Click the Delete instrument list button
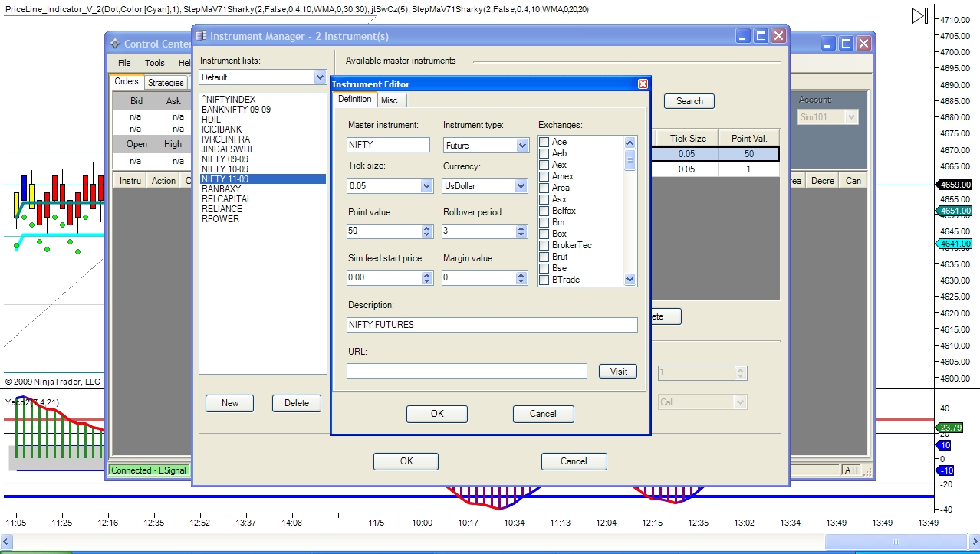The image size is (980, 554). [x=297, y=403]
